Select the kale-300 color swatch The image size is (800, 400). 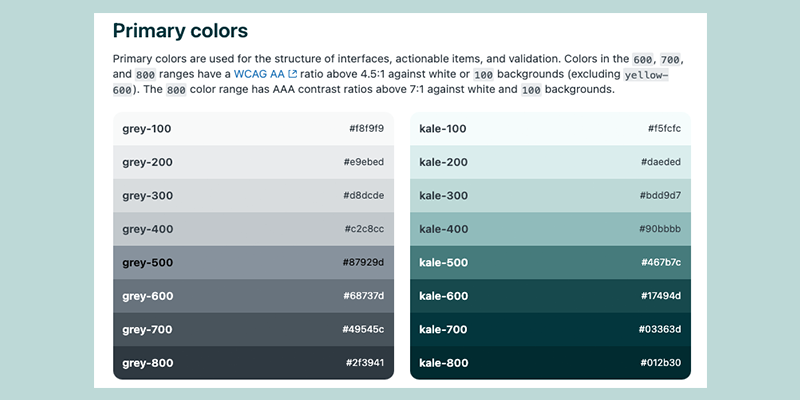tap(551, 196)
